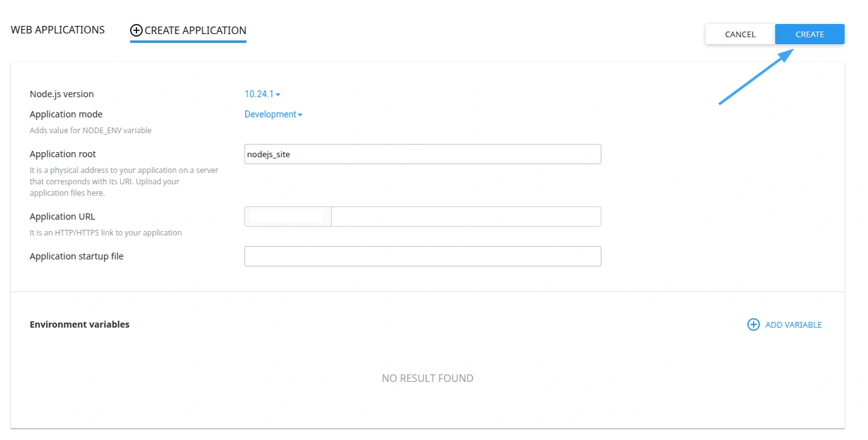Click the Environment variables heading

point(79,324)
